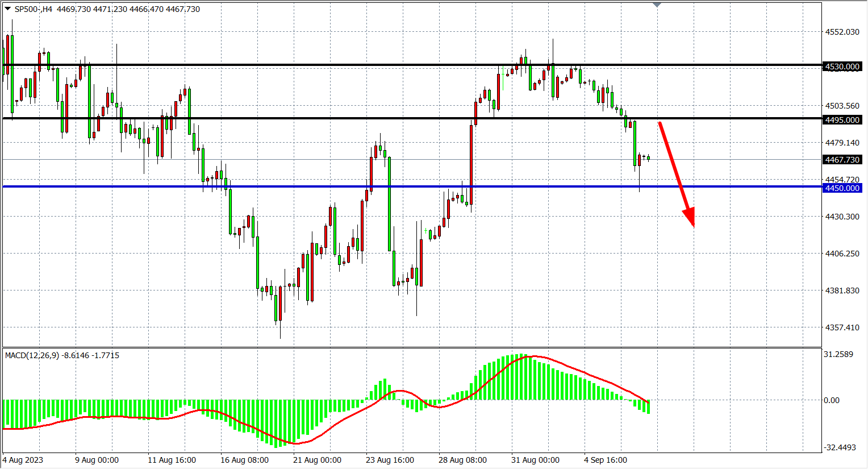868x469 pixels.
Task: Click the 0.00 level on MACD scale
Action: click(x=832, y=400)
